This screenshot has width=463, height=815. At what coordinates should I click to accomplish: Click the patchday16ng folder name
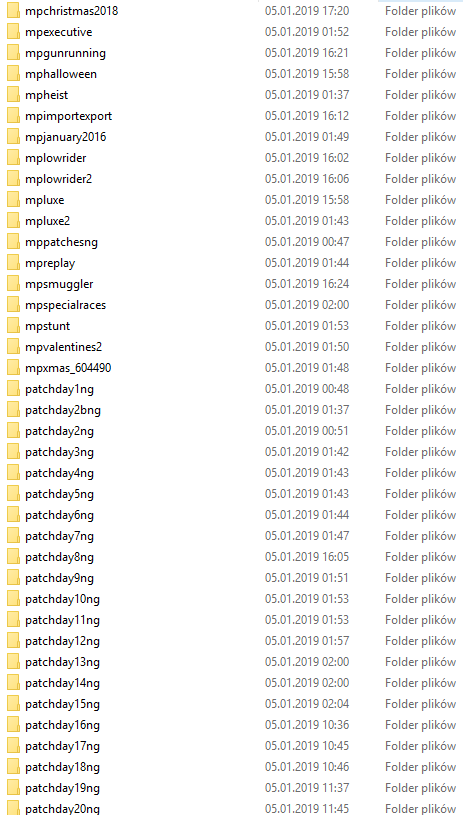[x=62, y=725]
